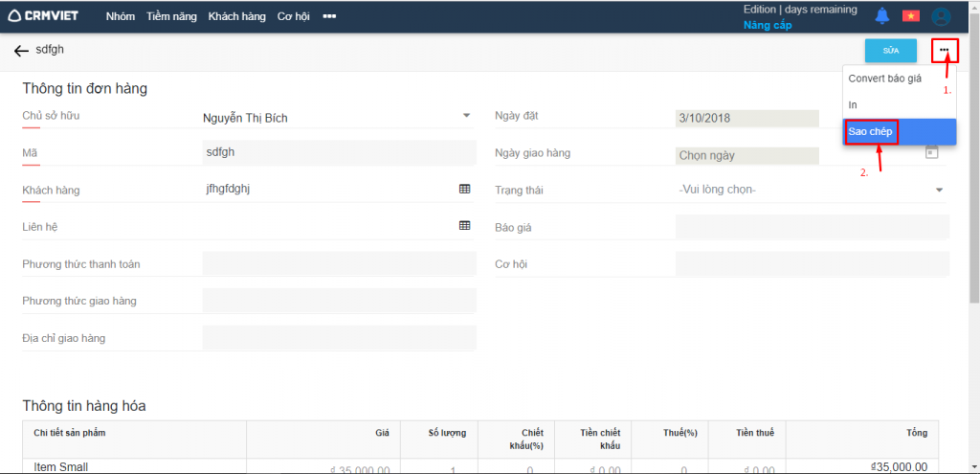Click the Vietnam flag language icon

[x=911, y=16]
